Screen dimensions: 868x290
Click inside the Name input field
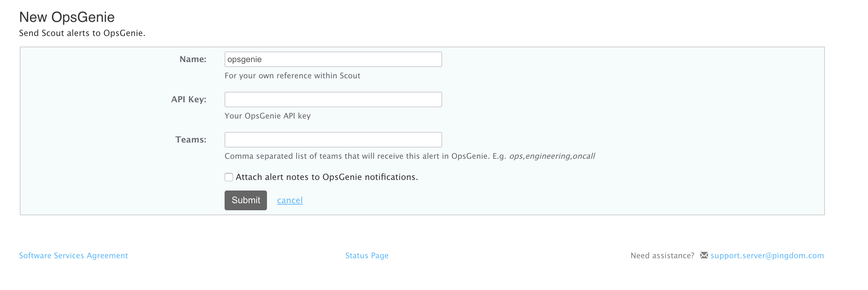point(332,59)
